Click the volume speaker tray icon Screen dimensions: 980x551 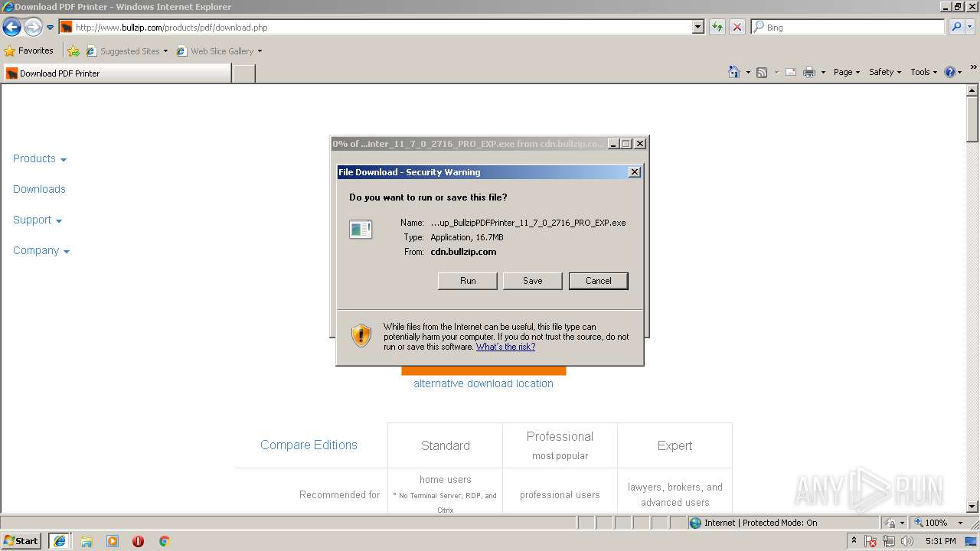(907, 541)
